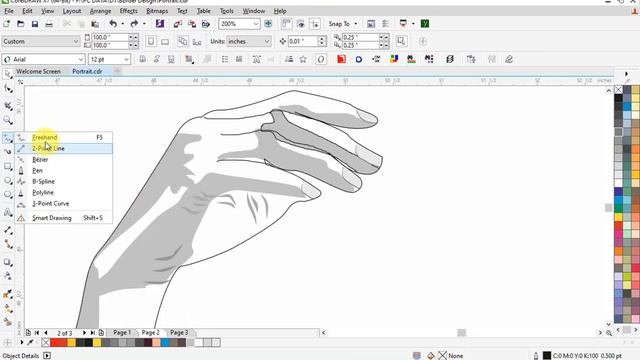
Task: Click the Publish to PDF icon
Action: pyautogui.click(x=206, y=24)
